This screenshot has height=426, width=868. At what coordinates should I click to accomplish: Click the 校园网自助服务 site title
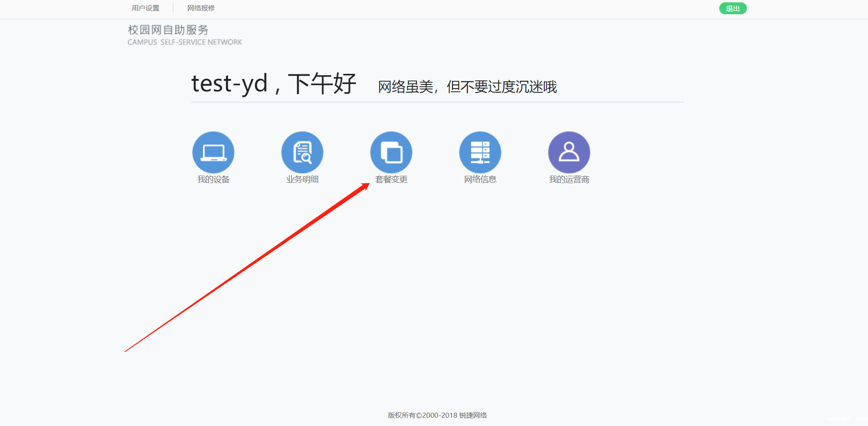coord(168,30)
